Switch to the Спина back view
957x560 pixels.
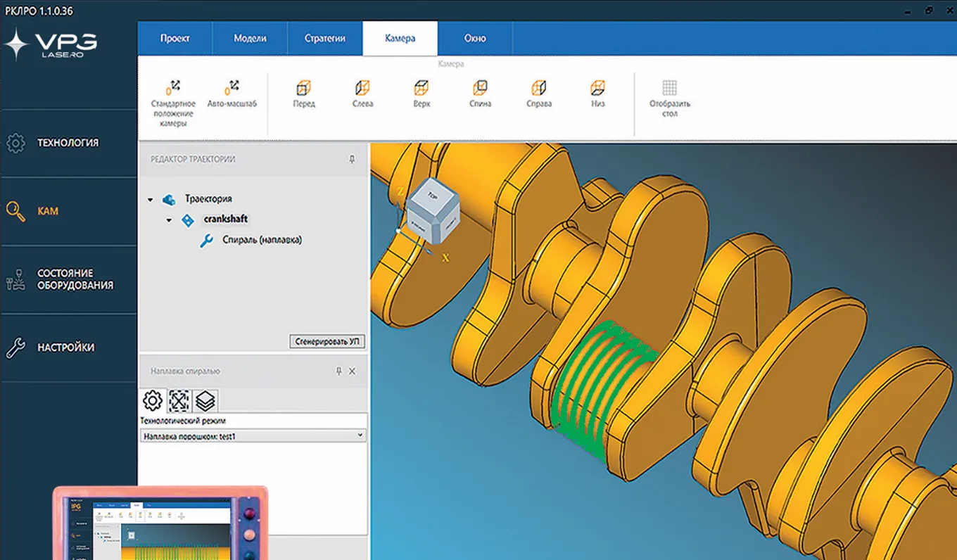(480, 89)
